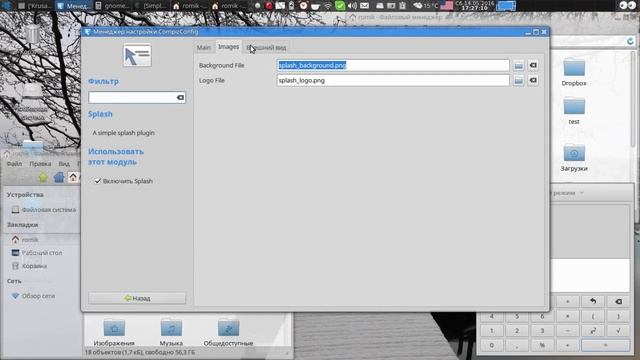Toggle the Включить Splash checkbox
Image resolution: width=640 pixels, height=360 pixels.
[98, 181]
